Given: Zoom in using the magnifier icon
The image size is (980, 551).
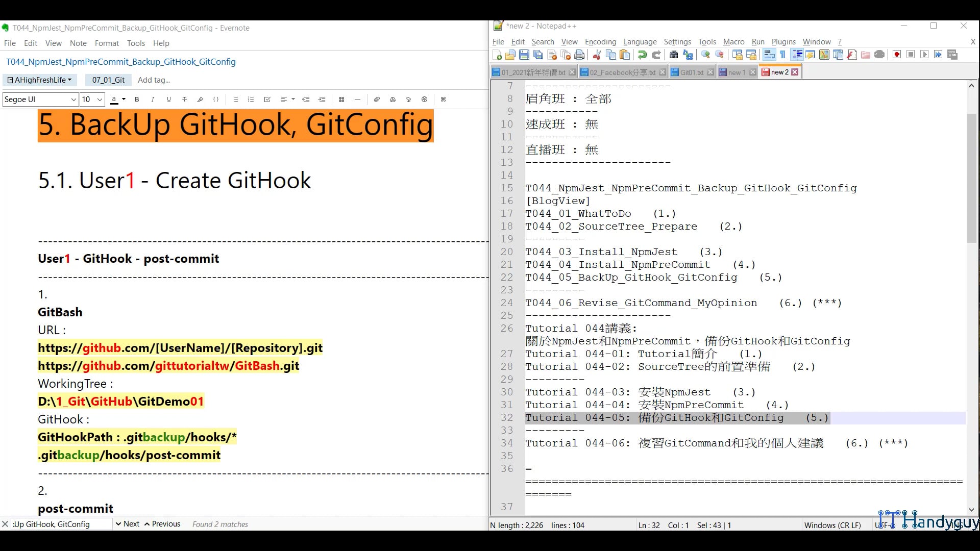Looking at the screenshot, I should pos(706,55).
